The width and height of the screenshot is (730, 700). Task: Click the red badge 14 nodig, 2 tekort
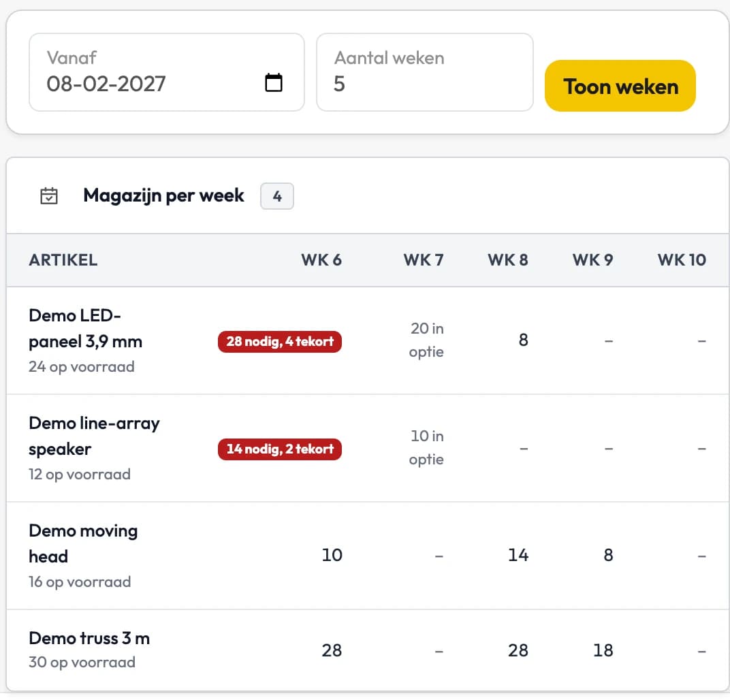click(280, 449)
